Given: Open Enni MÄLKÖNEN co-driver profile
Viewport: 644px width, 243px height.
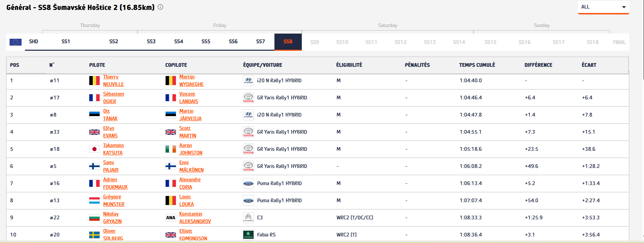Looking at the screenshot, I should (191, 166).
